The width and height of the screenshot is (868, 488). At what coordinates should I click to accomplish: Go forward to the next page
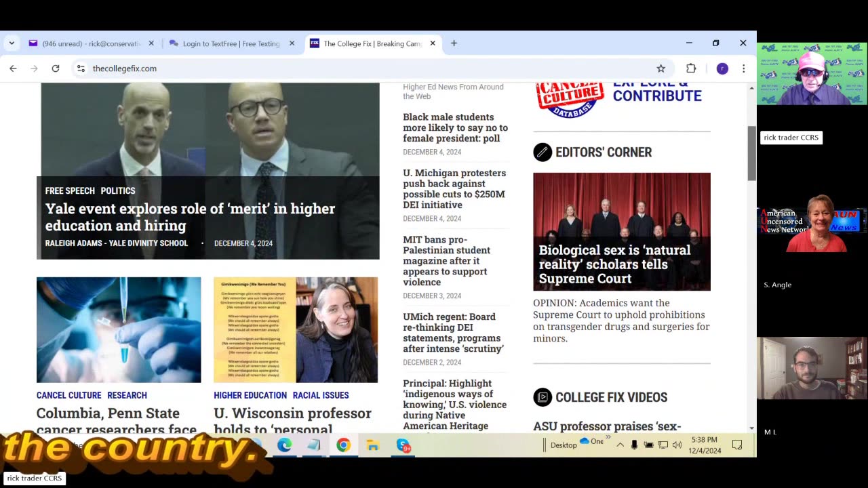tap(34, 68)
